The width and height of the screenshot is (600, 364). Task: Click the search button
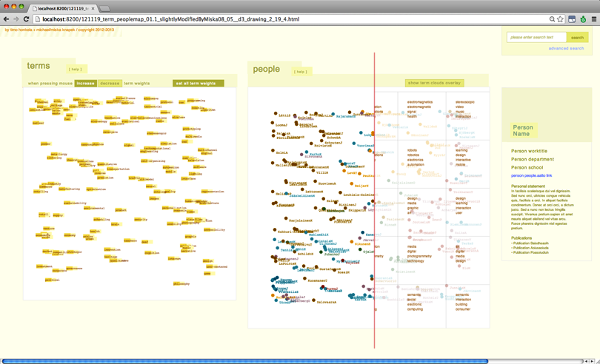pyautogui.click(x=577, y=37)
